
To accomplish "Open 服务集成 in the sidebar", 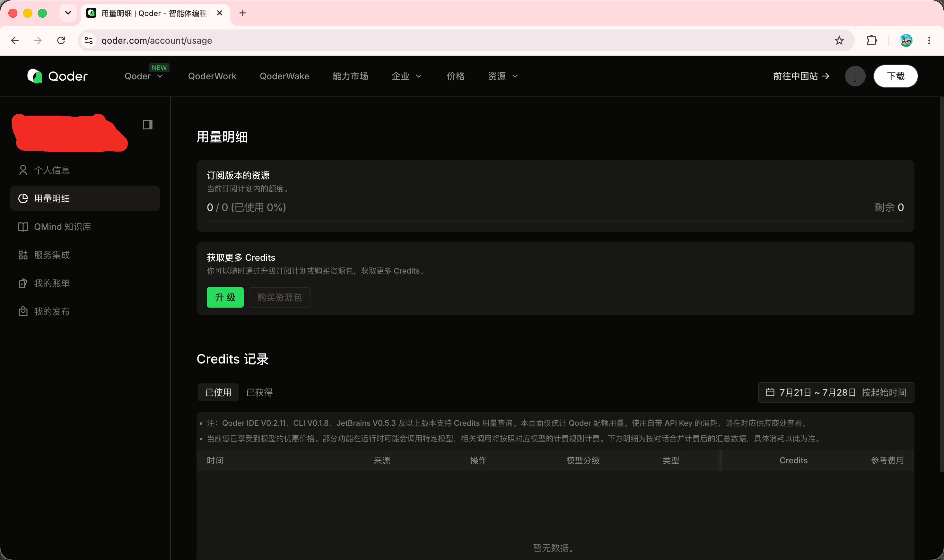I will pyautogui.click(x=85, y=255).
